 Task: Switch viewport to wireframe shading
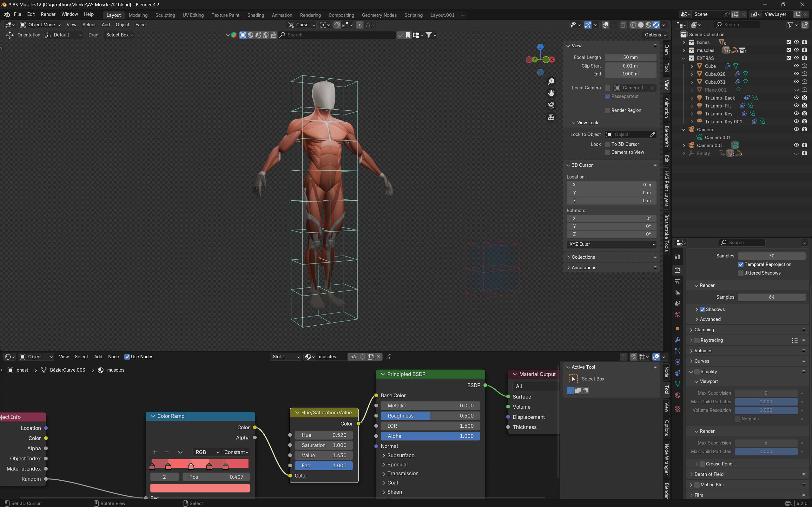pos(633,25)
